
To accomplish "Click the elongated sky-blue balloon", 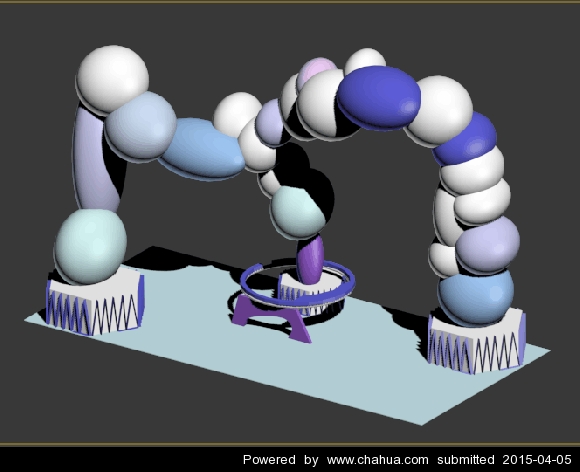I will coord(203,149).
